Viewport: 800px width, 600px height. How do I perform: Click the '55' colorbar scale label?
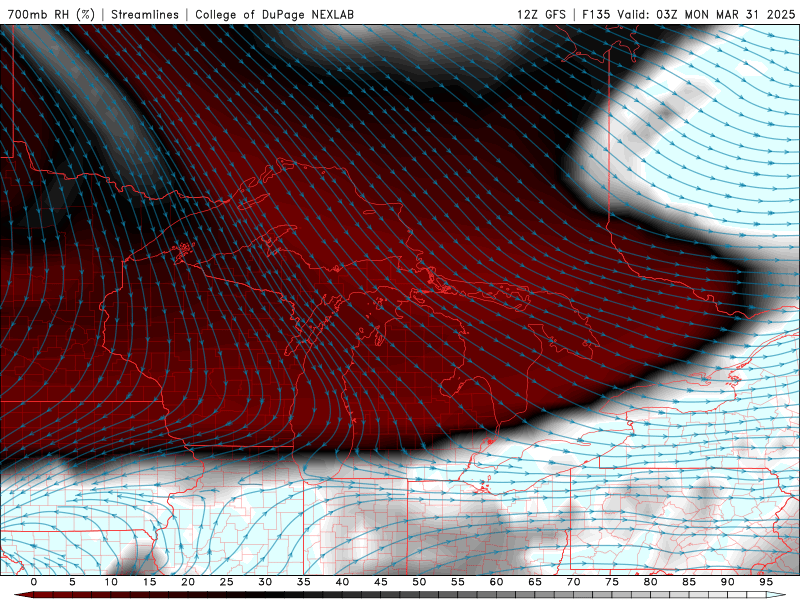458,582
